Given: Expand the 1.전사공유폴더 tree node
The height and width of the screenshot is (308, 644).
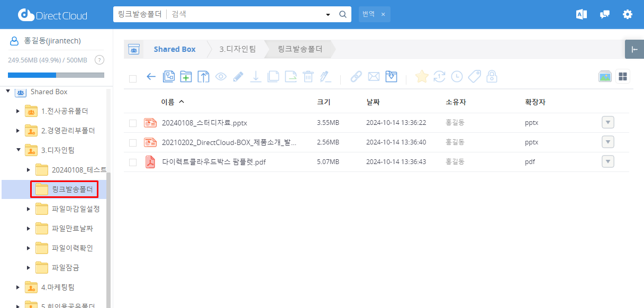Looking at the screenshot, I should pyautogui.click(x=18, y=111).
